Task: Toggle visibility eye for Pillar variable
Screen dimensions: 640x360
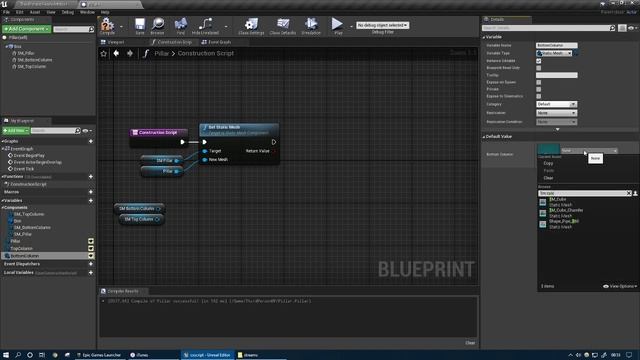Action: 91,241
